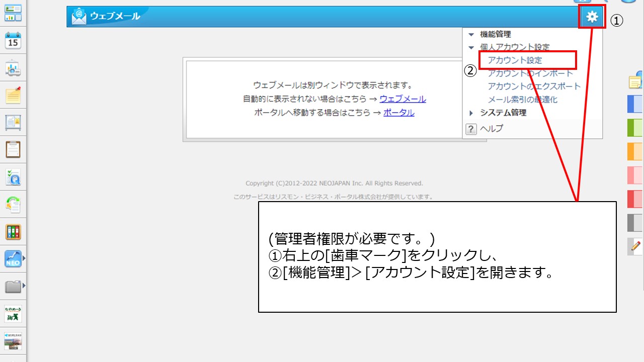Viewport: 644px width, 362px height.
Task: Collapse the 個人アカウント設定 group
Action: pyautogui.click(x=471, y=48)
